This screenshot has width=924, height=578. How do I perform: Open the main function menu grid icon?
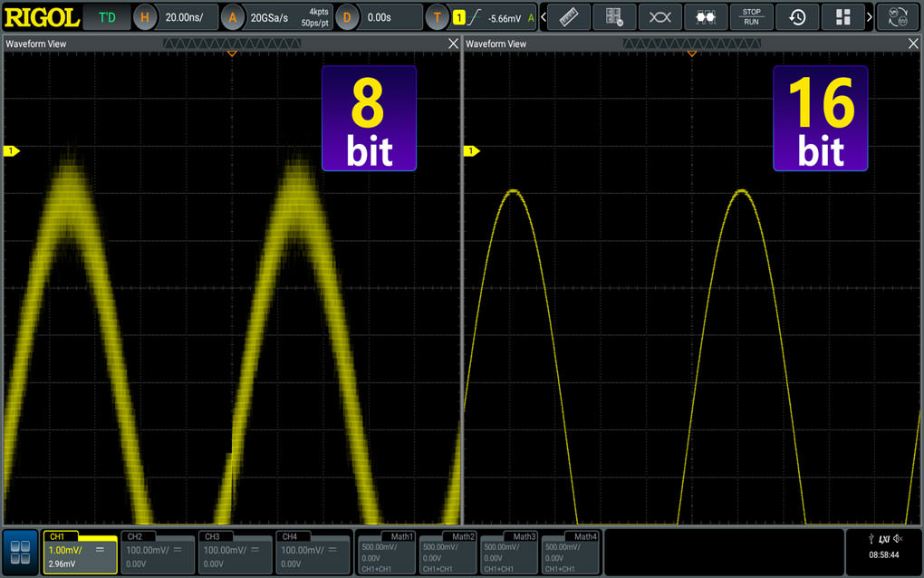(21, 553)
